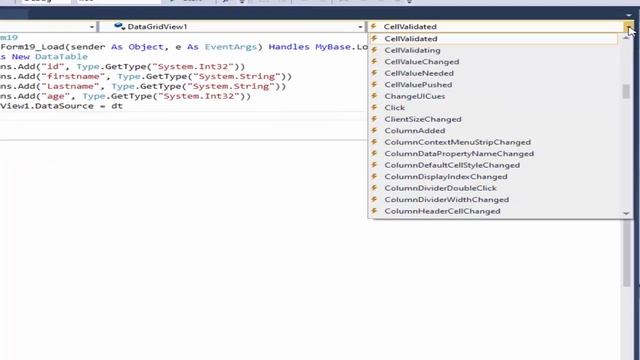The width and height of the screenshot is (640, 360).
Task: Pick ColumnContextMenuStripChanged event
Action: (x=493, y=142)
